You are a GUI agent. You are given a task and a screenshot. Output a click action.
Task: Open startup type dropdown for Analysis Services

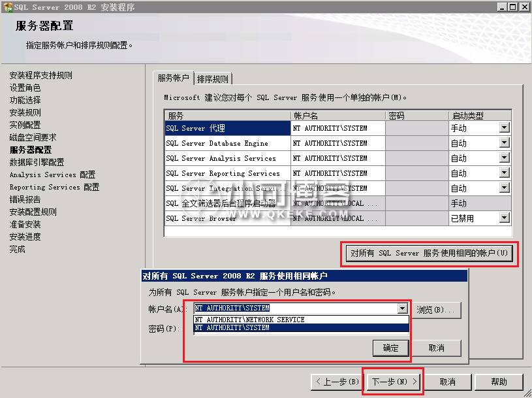click(505, 158)
